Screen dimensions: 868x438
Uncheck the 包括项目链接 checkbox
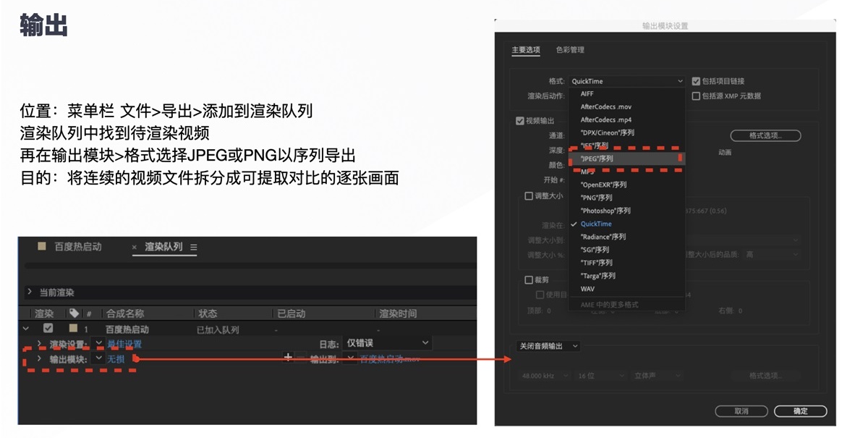pyautogui.click(x=697, y=80)
